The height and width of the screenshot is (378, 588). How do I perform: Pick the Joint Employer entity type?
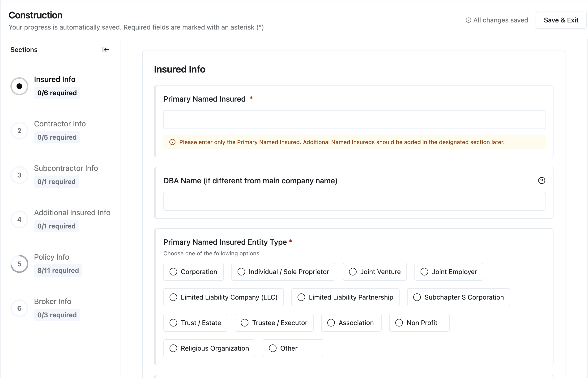pyautogui.click(x=449, y=272)
